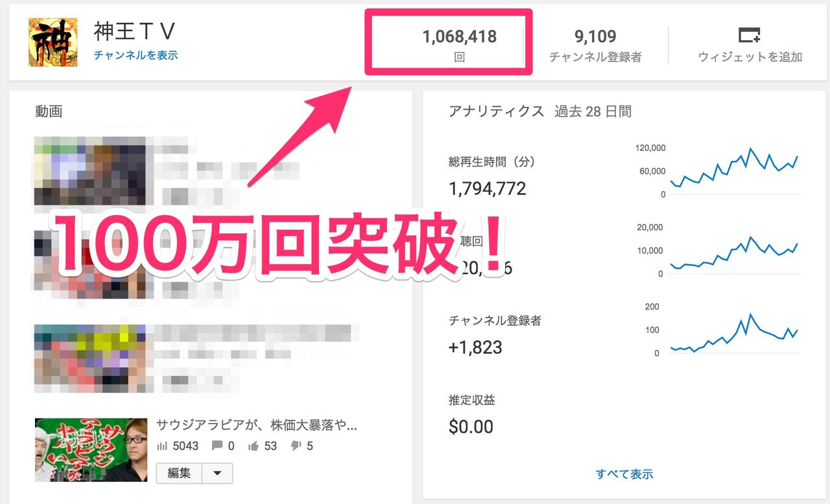Screen dimensions: 830x504
Task: Click the 編集 edit button
Action: click(x=179, y=473)
